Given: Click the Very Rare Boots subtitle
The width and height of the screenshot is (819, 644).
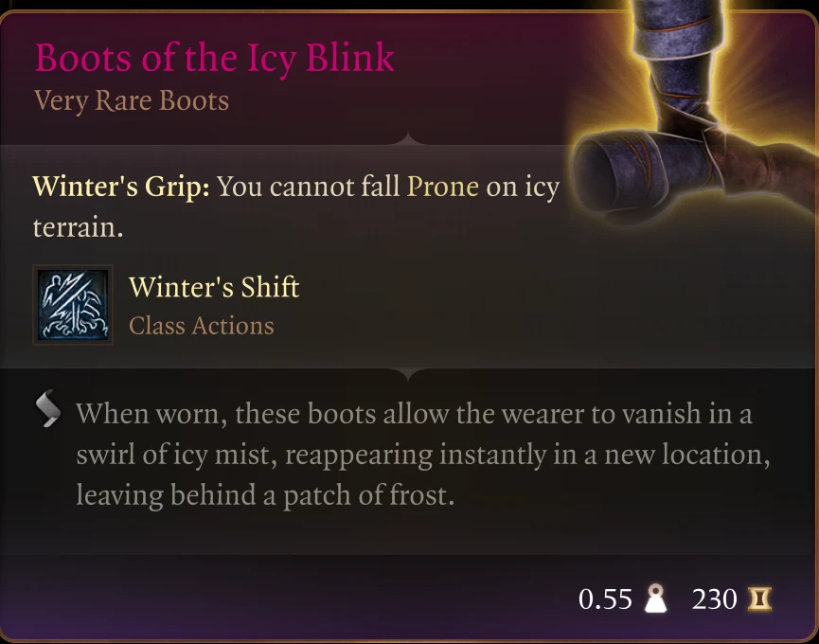Looking at the screenshot, I should pos(132,100).
